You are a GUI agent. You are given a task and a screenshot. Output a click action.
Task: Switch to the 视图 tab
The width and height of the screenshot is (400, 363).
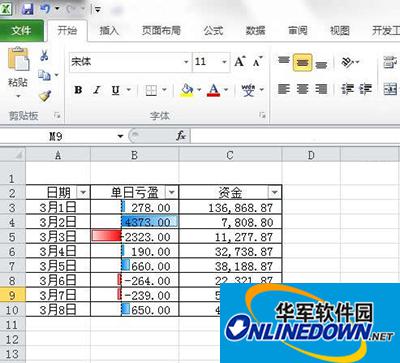[340, 31]
